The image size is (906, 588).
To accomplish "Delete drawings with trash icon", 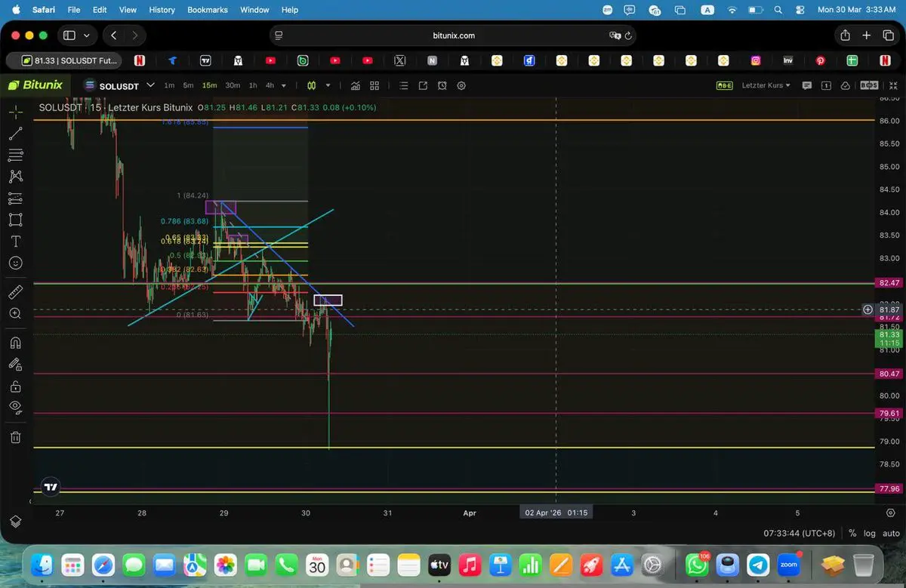I will [x=15, y=436].
